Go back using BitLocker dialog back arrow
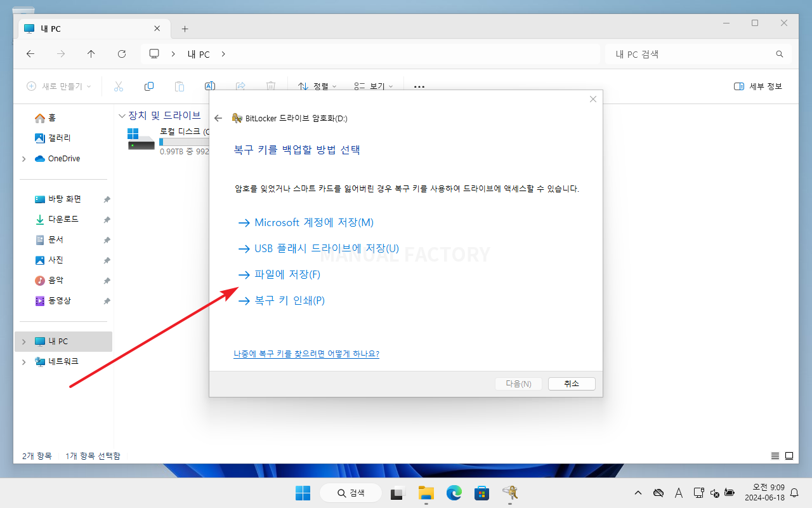The image size is (812, 508). [218, 118]
